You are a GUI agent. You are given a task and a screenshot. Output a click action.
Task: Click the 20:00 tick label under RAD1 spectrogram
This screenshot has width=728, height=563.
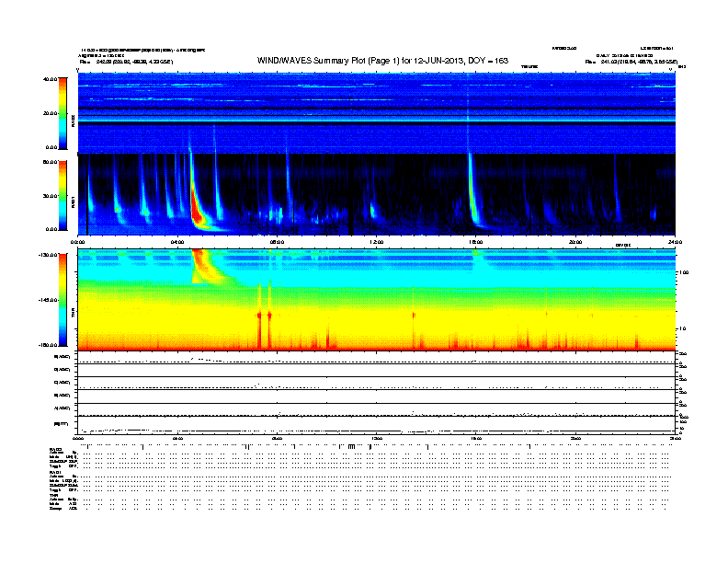pos(575,242)
